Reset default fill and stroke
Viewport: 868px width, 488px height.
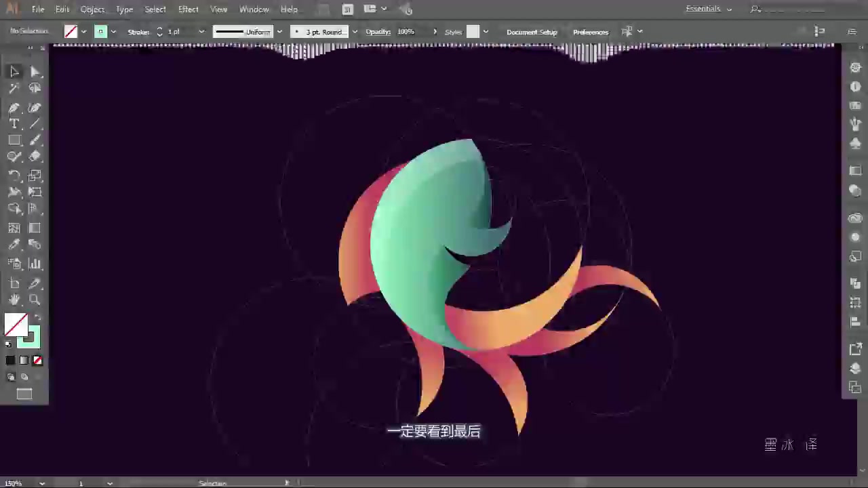tap(8, 344)
